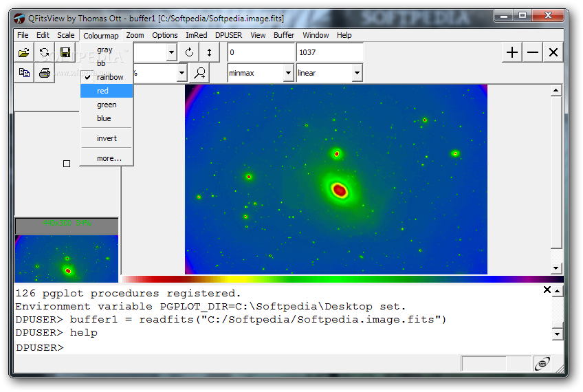
Task: Open the Buffer menu
Action: pyautogui.click(x=284, y=35)
